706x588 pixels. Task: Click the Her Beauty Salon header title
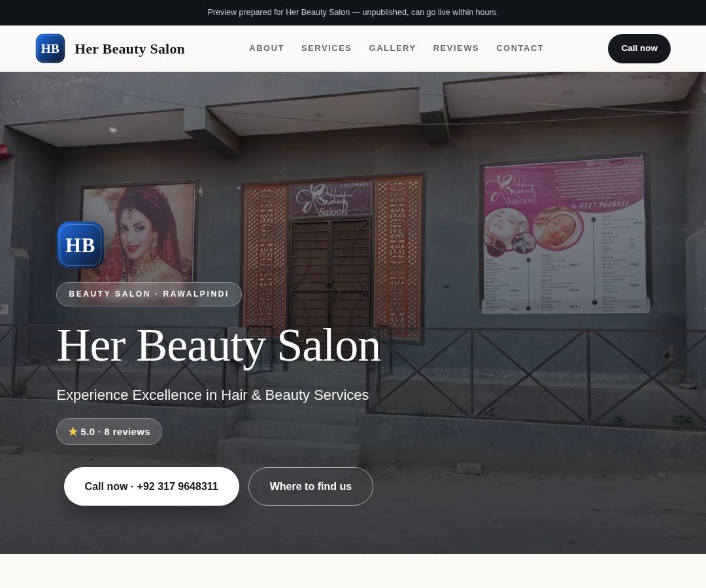pyautogui.click(x=129, y=48)
